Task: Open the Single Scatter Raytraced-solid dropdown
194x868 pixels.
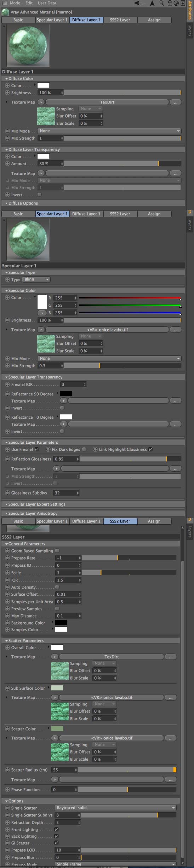Action: point(115,808)
